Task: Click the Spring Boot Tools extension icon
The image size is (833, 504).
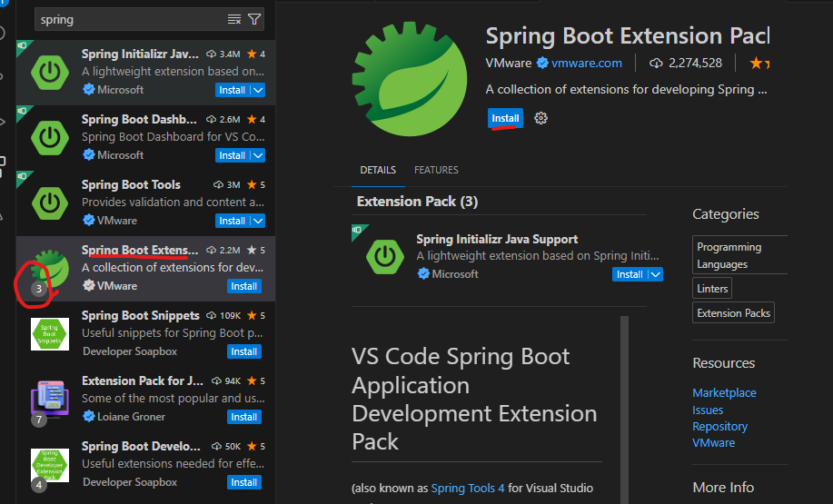Action: point(50,203)
